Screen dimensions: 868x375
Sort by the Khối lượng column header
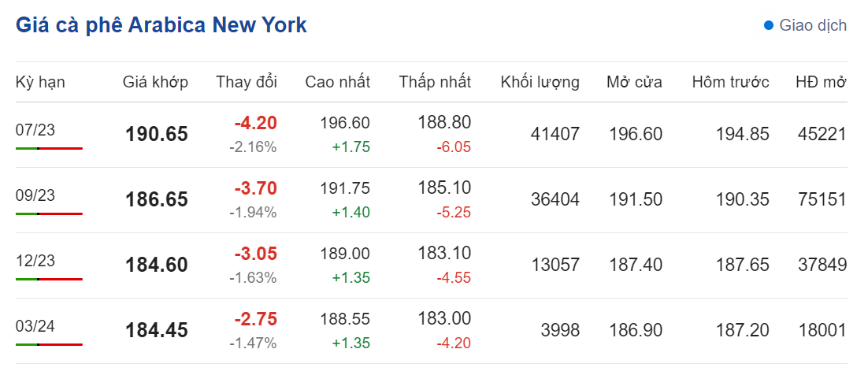(x=540, y=82)
